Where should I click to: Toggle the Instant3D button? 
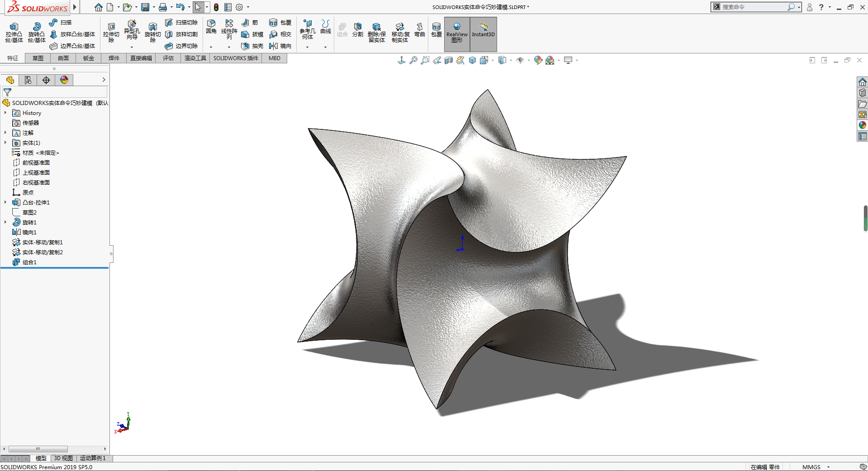coord(484,34)
